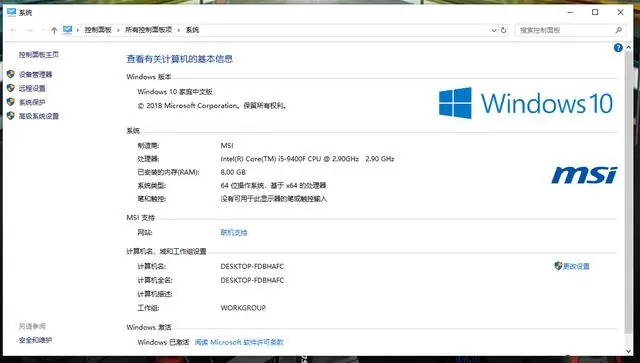Open Remote settings (远程设置) link

click(x=32, y=88)
